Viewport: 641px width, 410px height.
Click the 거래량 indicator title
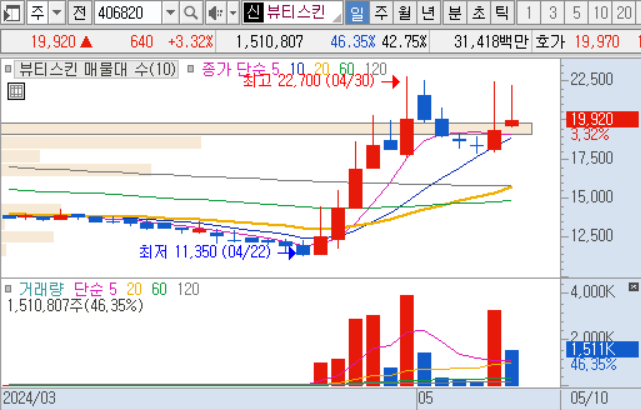(41, 289)
